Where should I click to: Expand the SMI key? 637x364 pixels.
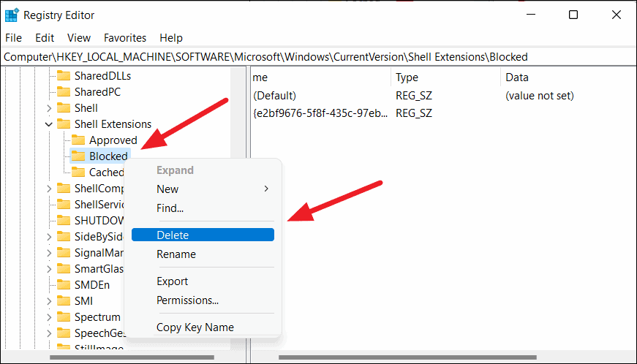tap(49, 301)
